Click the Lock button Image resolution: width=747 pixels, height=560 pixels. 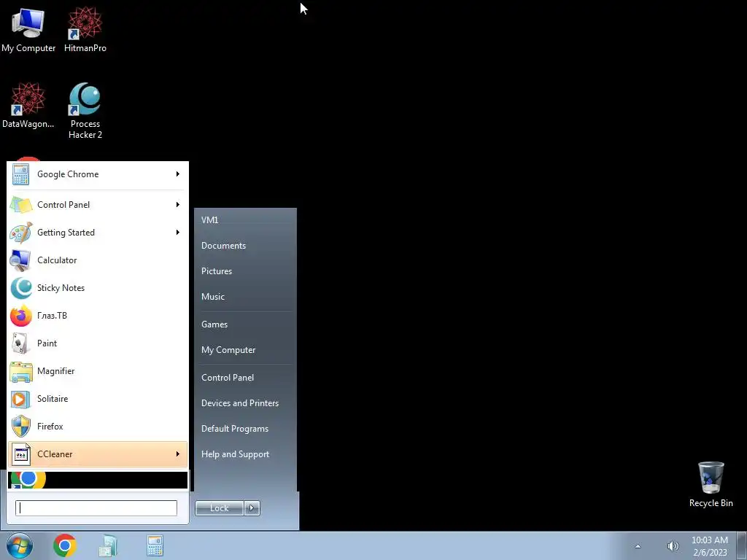(220, 508)
